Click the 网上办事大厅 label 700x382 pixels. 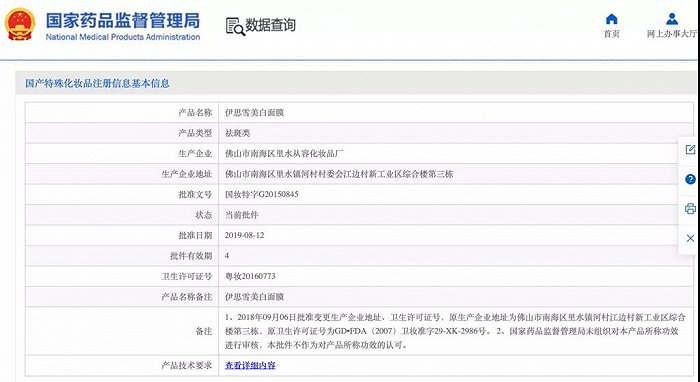672,34
